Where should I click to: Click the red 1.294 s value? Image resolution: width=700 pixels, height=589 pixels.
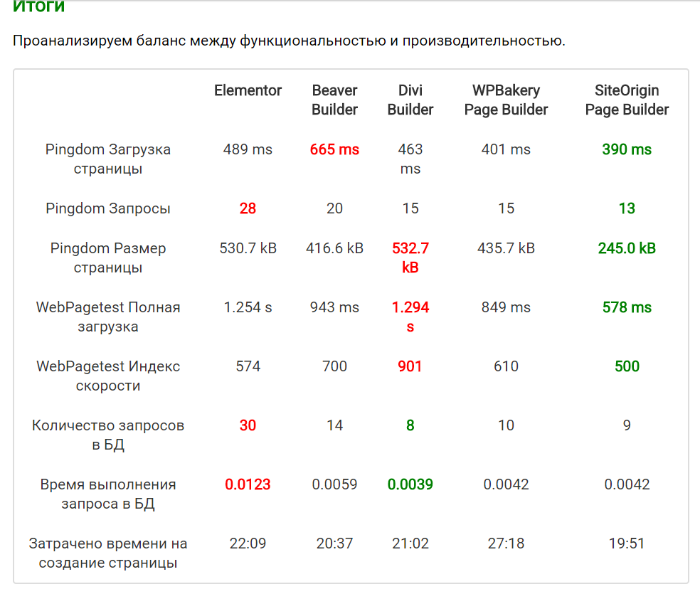click(x=410, y=317)
